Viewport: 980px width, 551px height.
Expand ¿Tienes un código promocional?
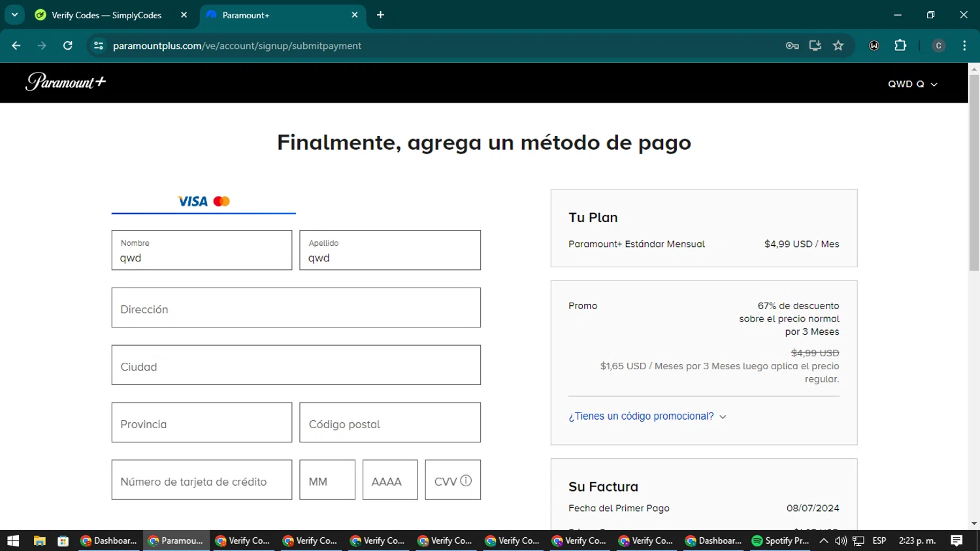647,416
